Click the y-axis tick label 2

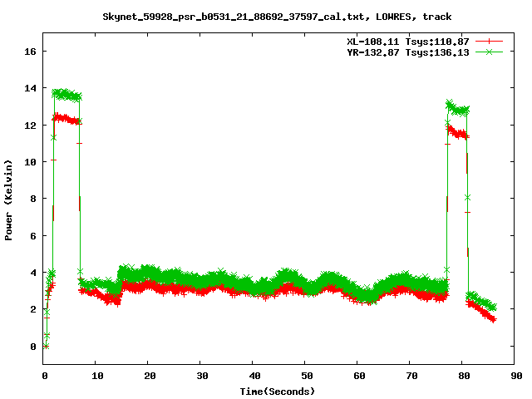(x=33, y=309)
